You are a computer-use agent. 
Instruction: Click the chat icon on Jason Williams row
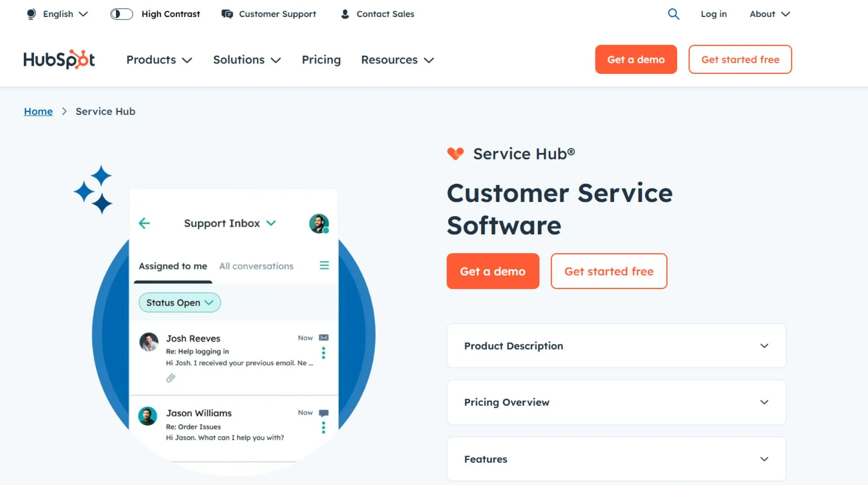point(324,413)
